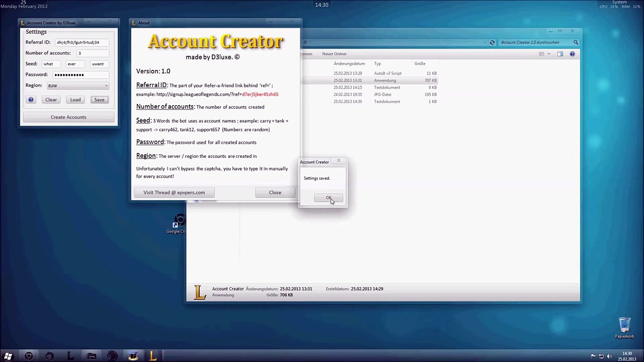The image size is (644, 362).
Task: Open Explorer help icon
Action: pos(572,54)
